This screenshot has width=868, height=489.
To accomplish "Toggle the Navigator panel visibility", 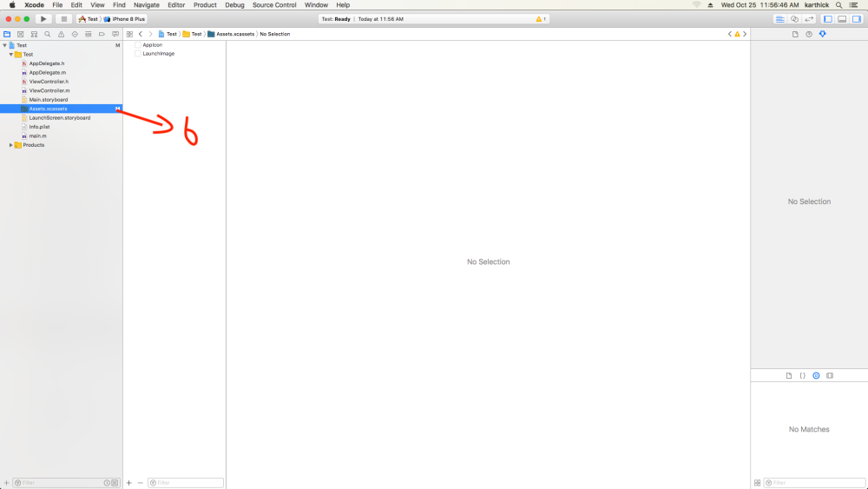I will click(827, 18).
